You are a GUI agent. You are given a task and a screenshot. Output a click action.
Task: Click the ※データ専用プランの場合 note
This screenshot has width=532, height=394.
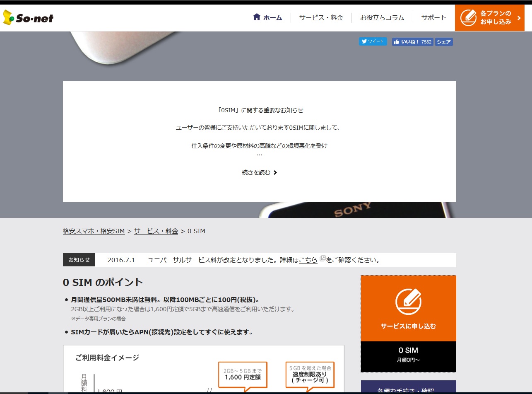tap(99, 319)
